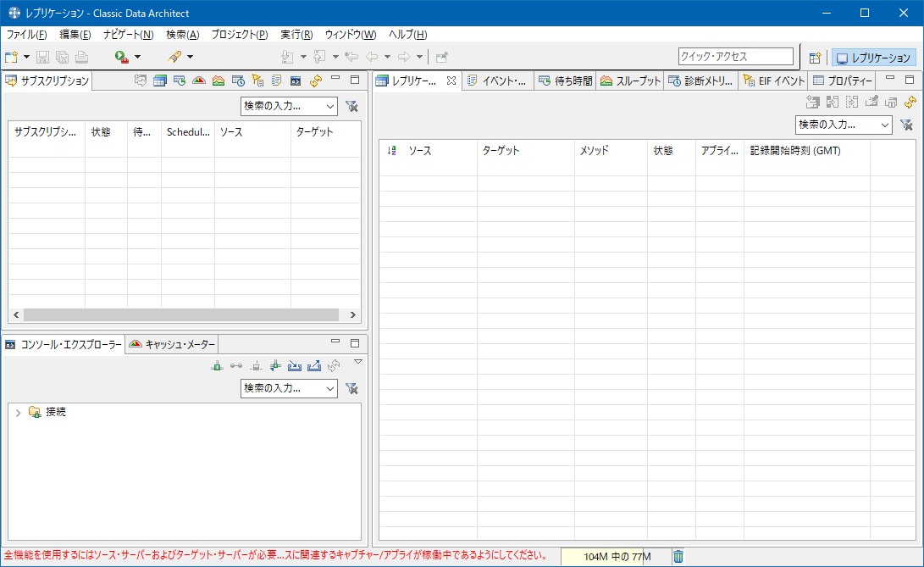
Task: Select the キャッシュ・メーター tab
Action: pos(172,345)
